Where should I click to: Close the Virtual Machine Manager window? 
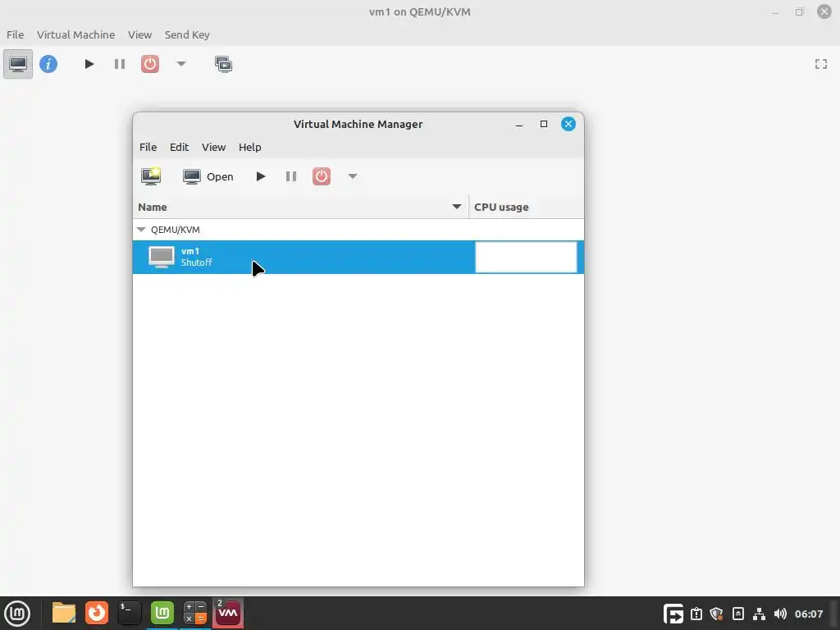pos(568,125)
